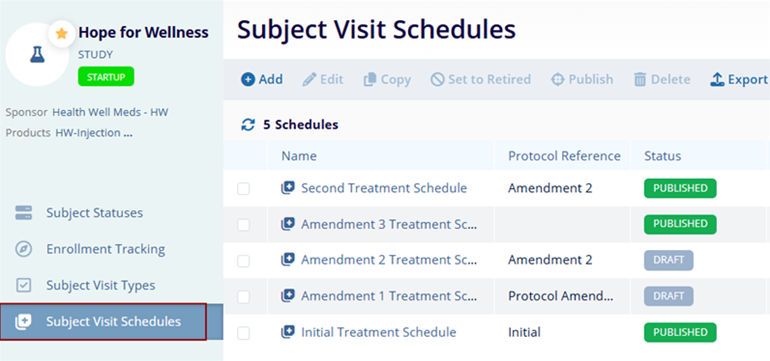
Task: Tick the Initial Treatment Schedule checkbox
Action: [244, 333]
